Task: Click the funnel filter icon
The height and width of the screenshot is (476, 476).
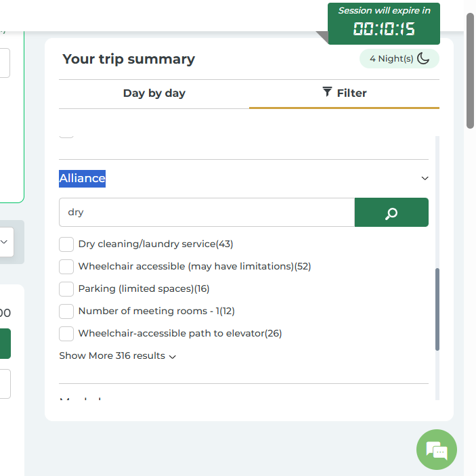Action: click(x=328, y=92)
